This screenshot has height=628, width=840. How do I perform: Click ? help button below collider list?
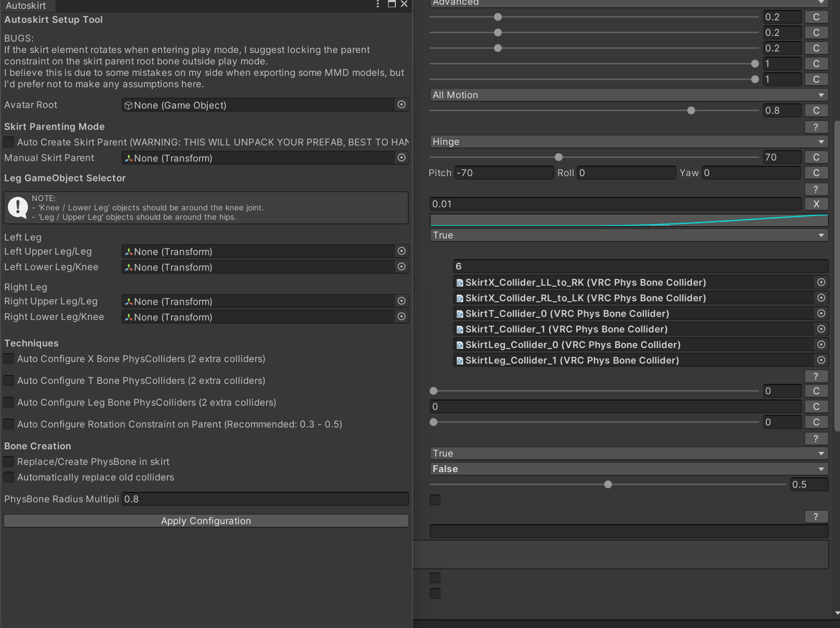click(816, 376)
